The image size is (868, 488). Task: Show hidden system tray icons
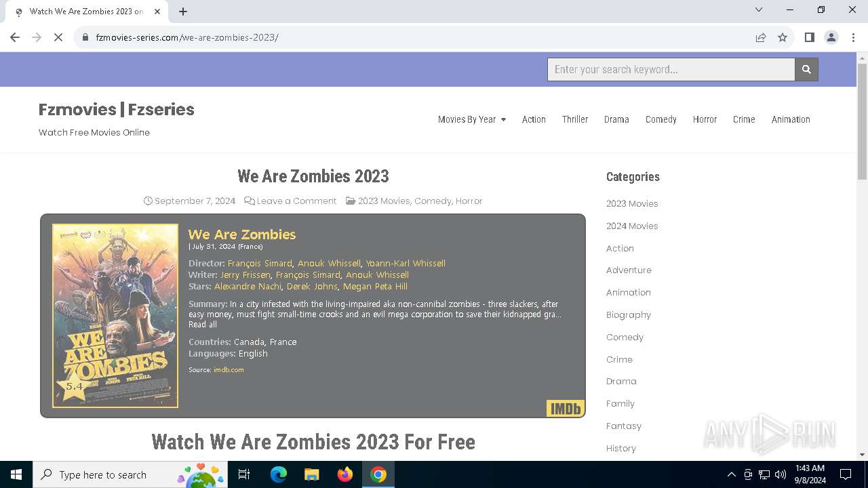(x=731, y=474)
